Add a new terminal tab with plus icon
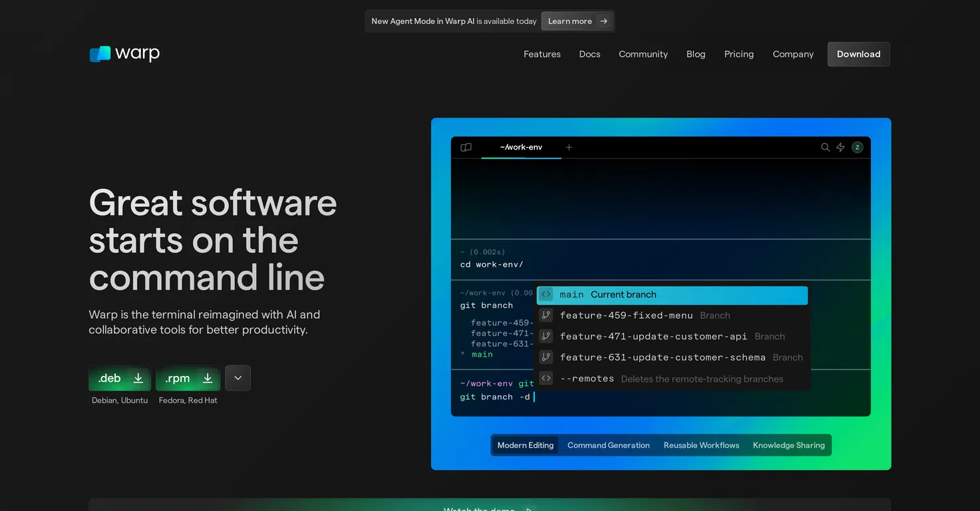The height and width of the screenshot is (511, 980). 569,147
